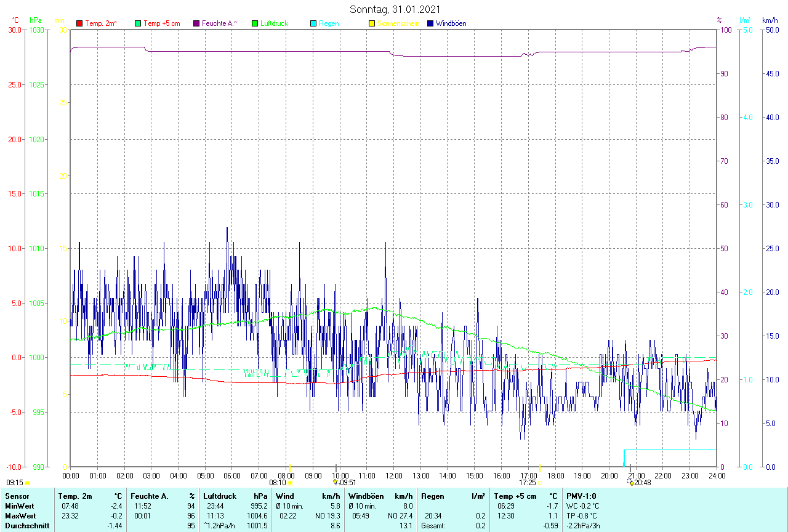The width and height of the screenshot is (788, 532).
Task: Click the 1001.5 average pressure value
Action: 257,526
